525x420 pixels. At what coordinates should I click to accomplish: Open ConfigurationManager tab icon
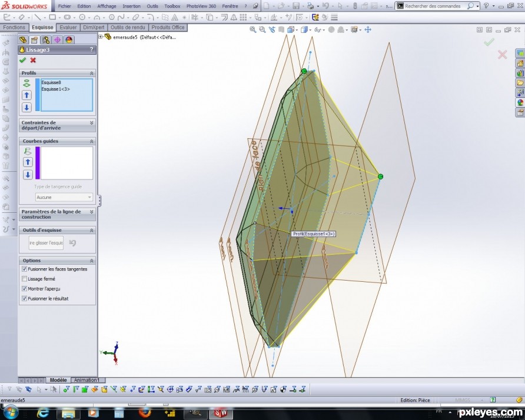coord(46,40)
